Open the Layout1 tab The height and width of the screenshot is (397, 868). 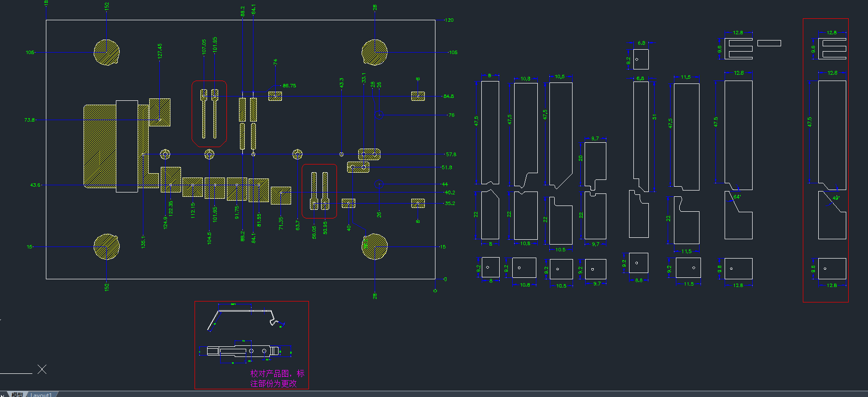[41, 395]
